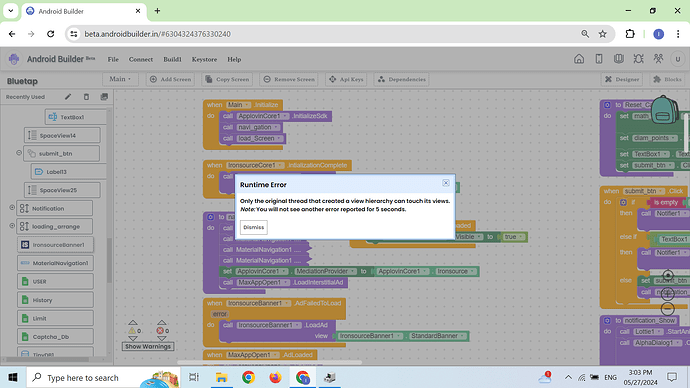Close the Runtime Error popup with X

[x=446, y=183]
